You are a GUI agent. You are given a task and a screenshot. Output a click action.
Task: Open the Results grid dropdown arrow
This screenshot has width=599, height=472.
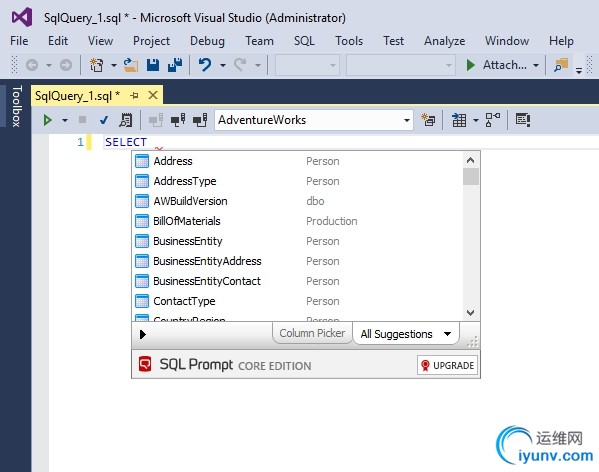(476, 120)
